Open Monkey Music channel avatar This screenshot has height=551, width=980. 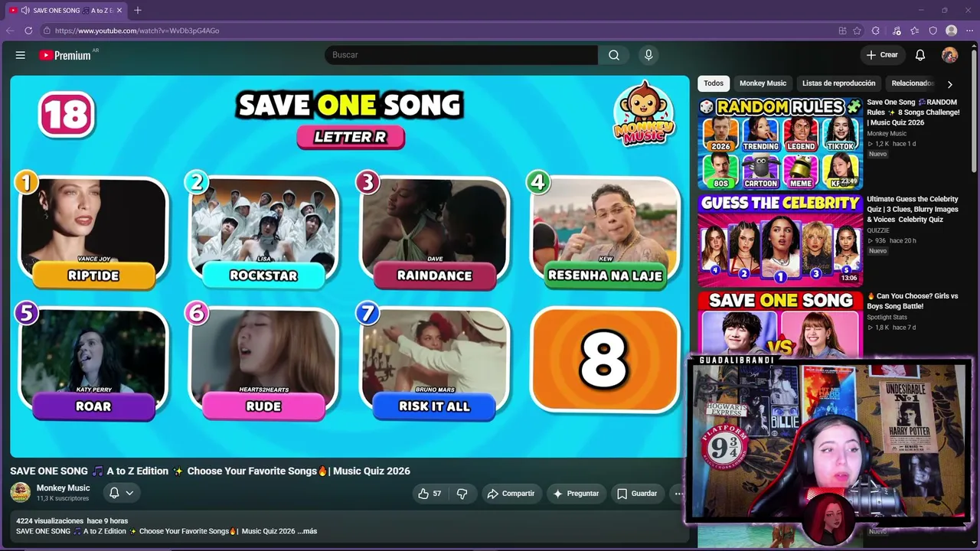tap(21, 493)
